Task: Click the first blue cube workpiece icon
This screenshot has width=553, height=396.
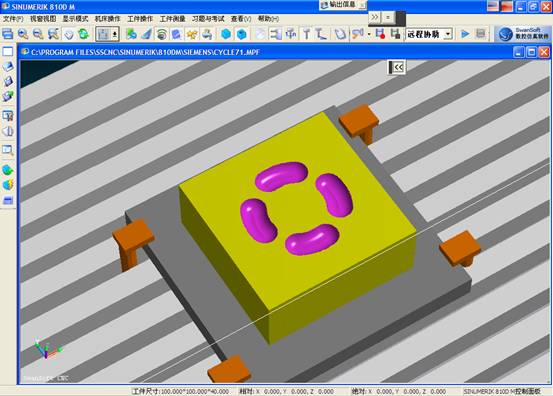Action: point(226,34)
